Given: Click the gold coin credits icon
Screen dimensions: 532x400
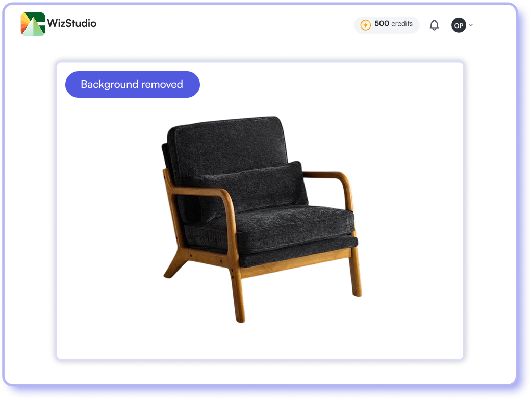Looking at the screenshot, I should click(x=365, y=25).
